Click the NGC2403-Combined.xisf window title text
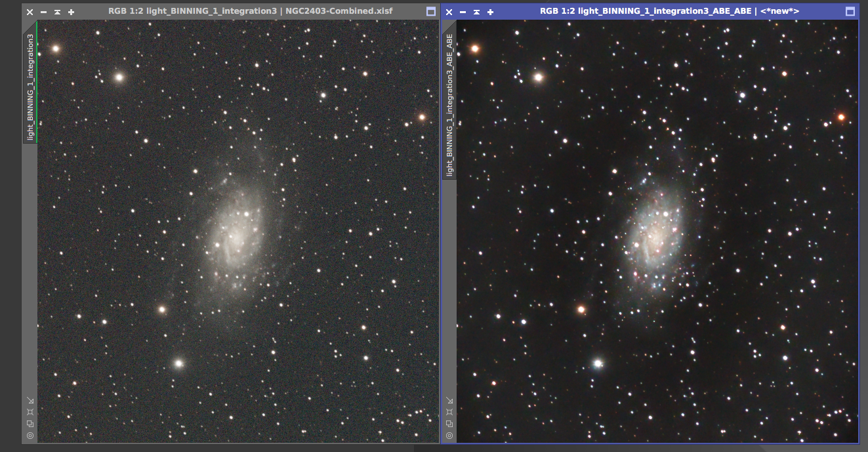868x452 pixels. 250,11
